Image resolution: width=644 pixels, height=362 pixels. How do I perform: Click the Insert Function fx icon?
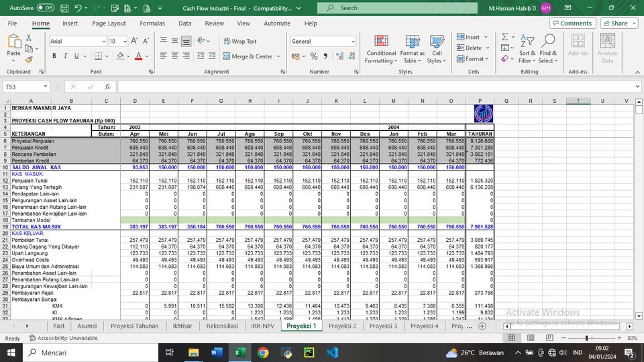[x=107, y=87]
